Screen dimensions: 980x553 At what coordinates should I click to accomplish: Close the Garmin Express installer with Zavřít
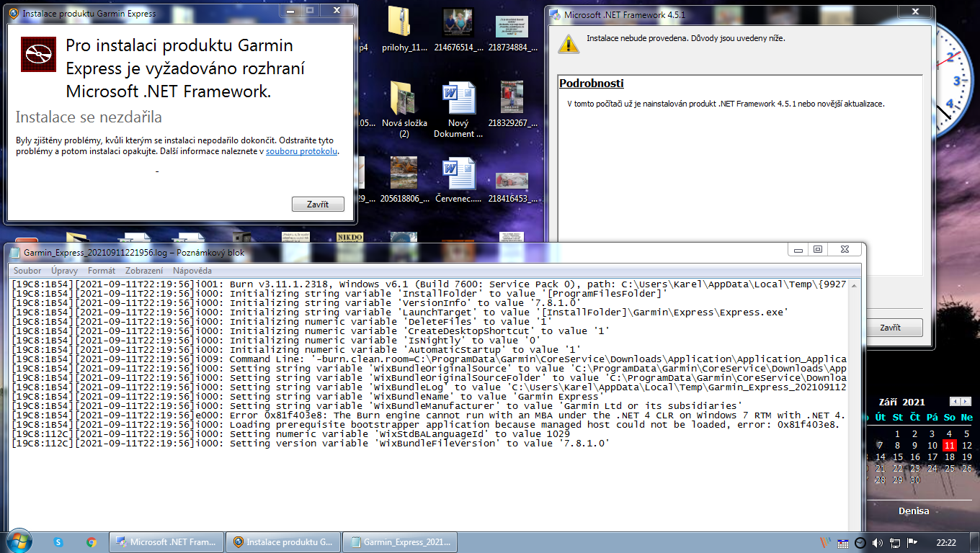point(318,204)
